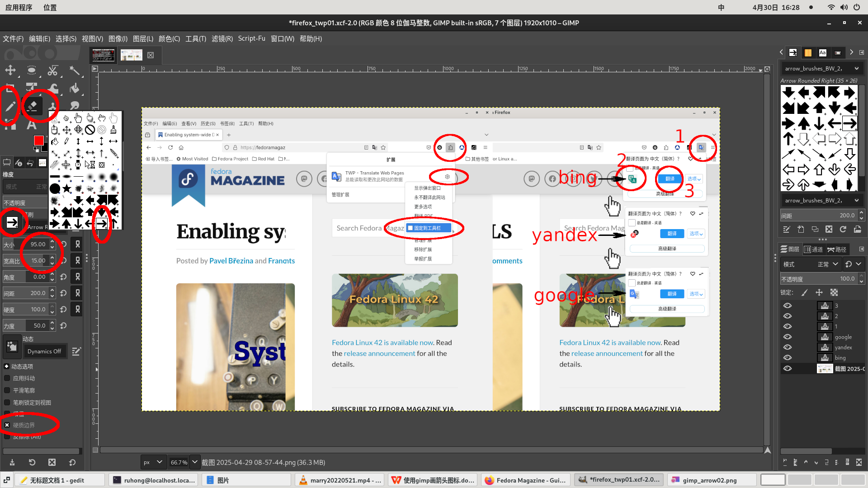Open the Brushes tab in right dock
The image size is (868, 488).
pos(793,52)
